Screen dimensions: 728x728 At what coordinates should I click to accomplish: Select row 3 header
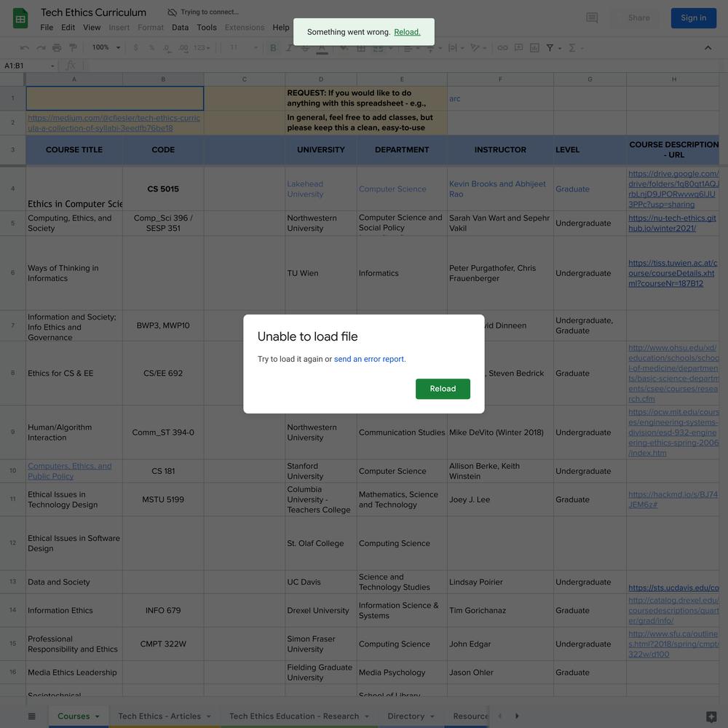click(x=12, y=149)
